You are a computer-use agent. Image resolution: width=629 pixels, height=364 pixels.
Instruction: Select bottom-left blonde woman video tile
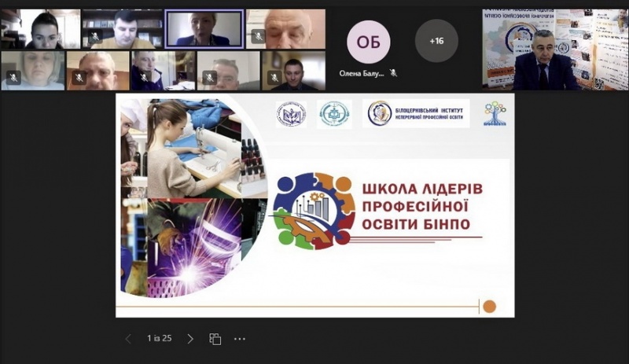pos(33,71)
